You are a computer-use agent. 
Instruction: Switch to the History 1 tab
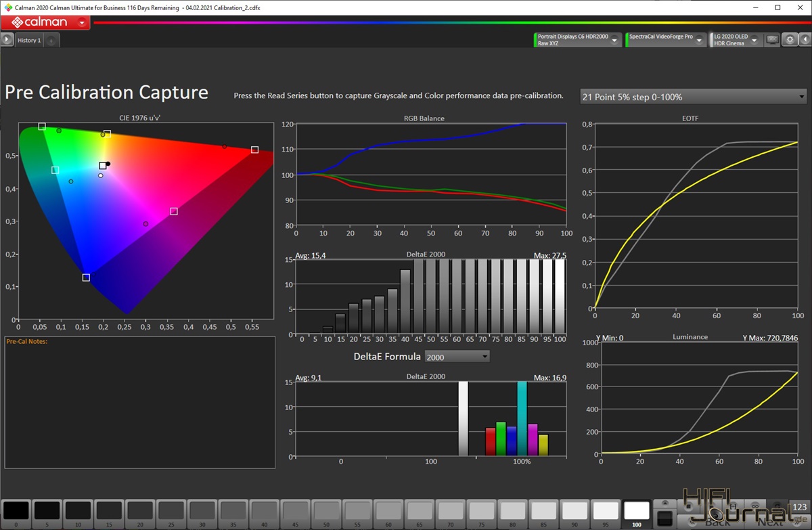tap(29, 41)
